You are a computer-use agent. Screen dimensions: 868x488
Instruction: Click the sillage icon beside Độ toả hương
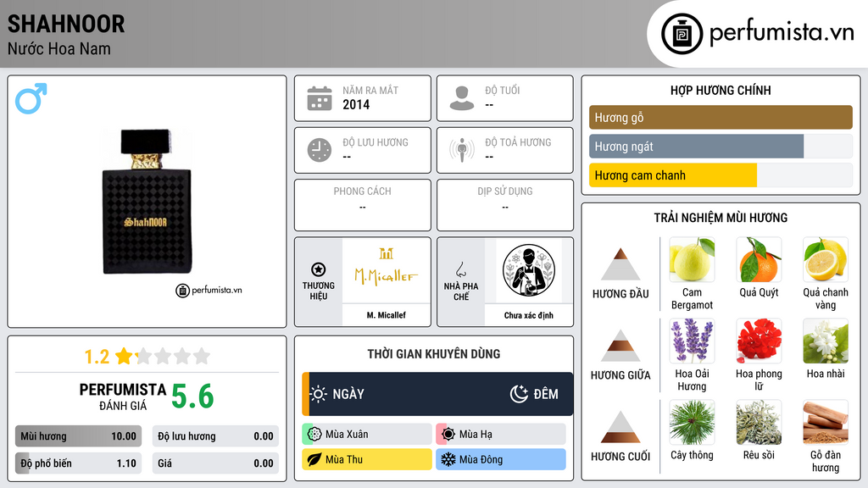[x=462, y=150]
